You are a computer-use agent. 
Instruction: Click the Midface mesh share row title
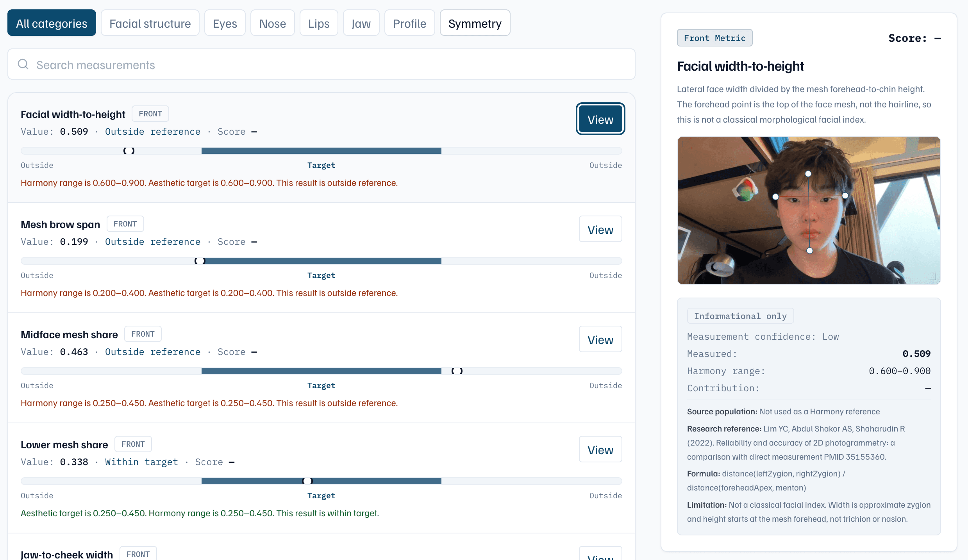69,335
